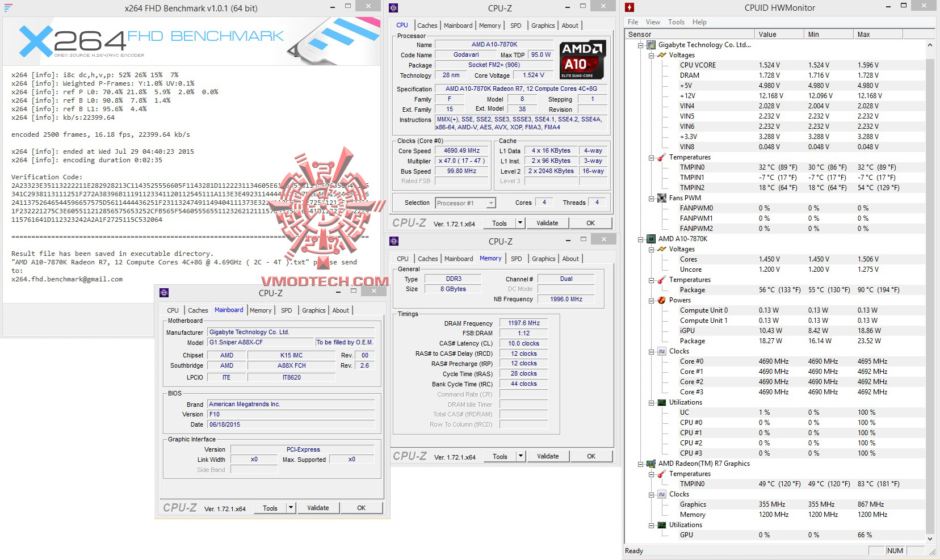Click the x264.fhd.benchmark@gmail.com address text
The height and width of the screenshot is (560, 940).
pos(67,279)
